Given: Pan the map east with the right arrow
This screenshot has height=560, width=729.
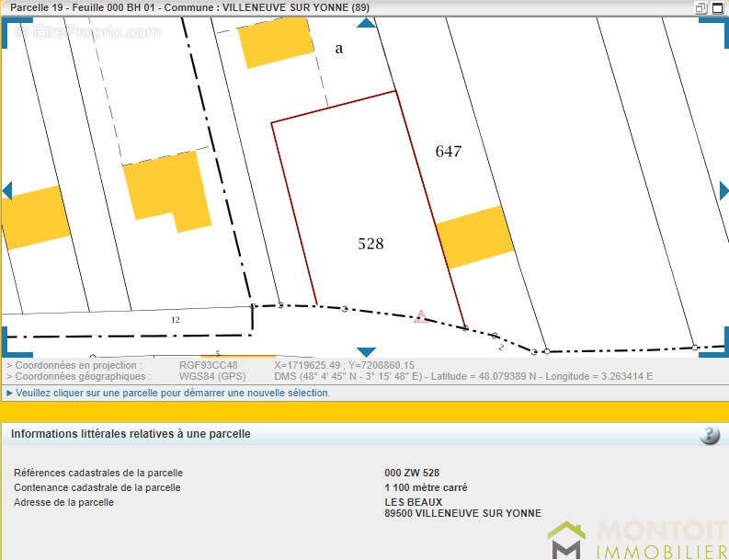Looking at the screenshot, I should click(723, 191).
